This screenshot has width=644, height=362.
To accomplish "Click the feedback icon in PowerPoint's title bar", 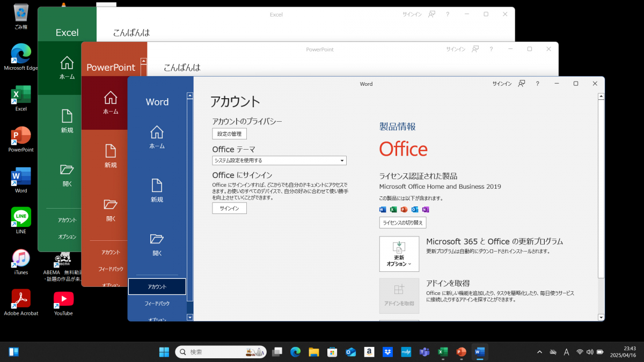I will pos(475,49).
